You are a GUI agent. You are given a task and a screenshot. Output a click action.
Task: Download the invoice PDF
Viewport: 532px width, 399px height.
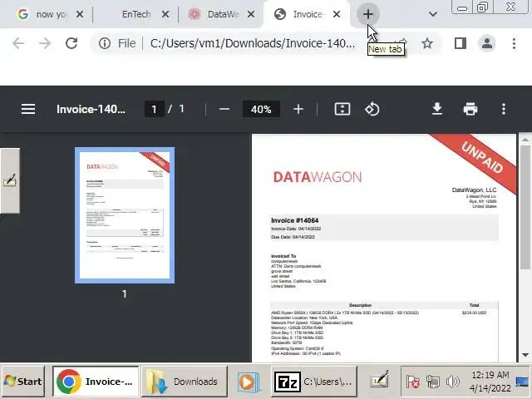pos(437,109)
